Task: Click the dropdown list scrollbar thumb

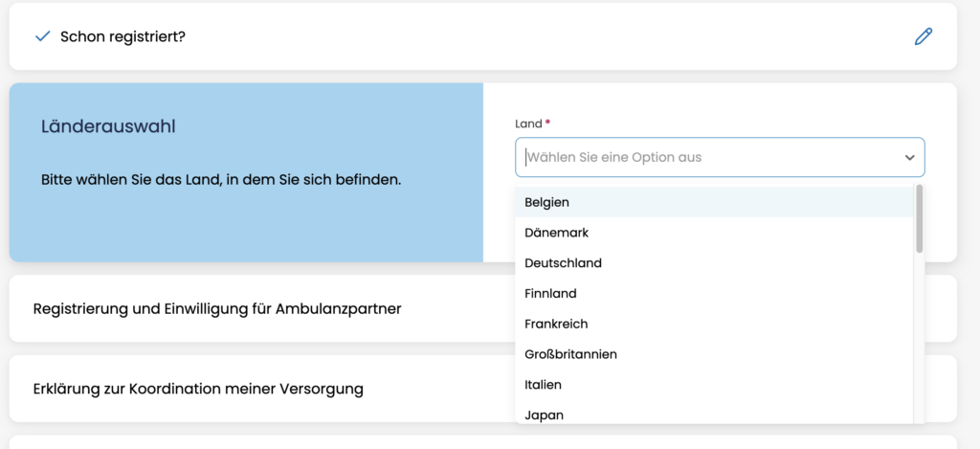Action: (x=920, y=219)
